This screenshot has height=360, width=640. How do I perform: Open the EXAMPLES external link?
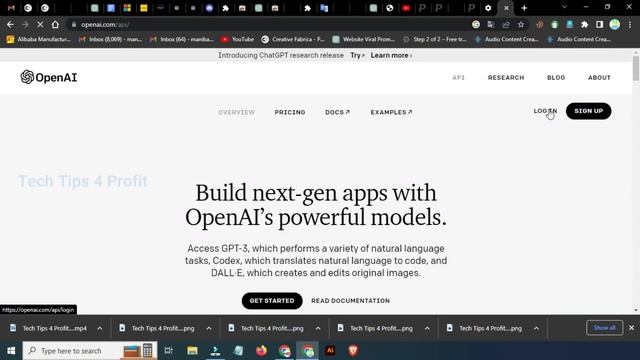click(391, 112)
